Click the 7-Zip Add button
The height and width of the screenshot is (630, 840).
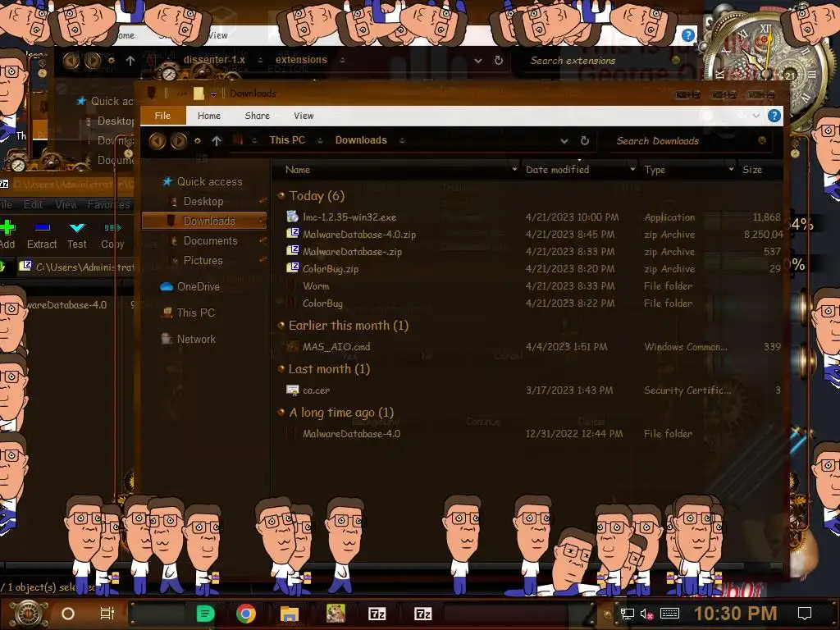(7, 235)
